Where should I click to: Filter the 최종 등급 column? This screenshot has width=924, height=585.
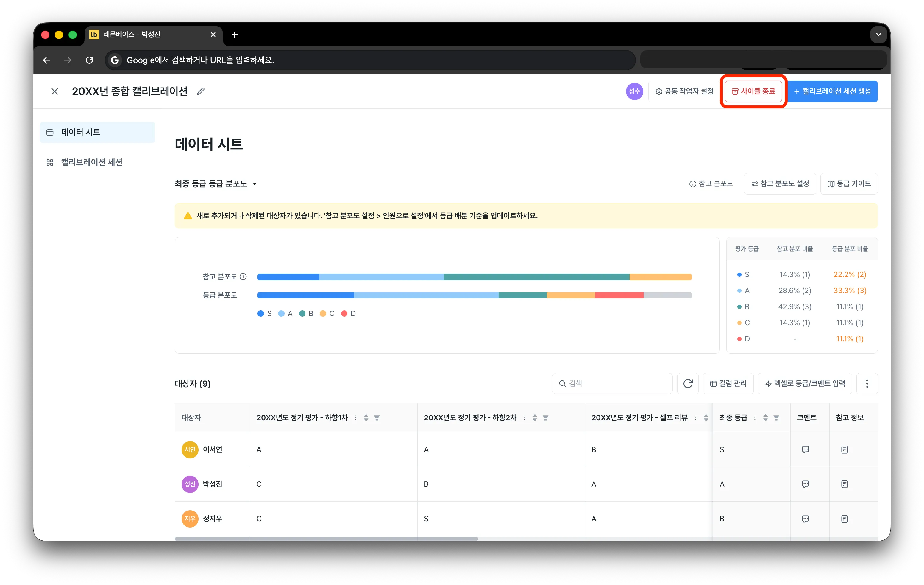[776, 418]
